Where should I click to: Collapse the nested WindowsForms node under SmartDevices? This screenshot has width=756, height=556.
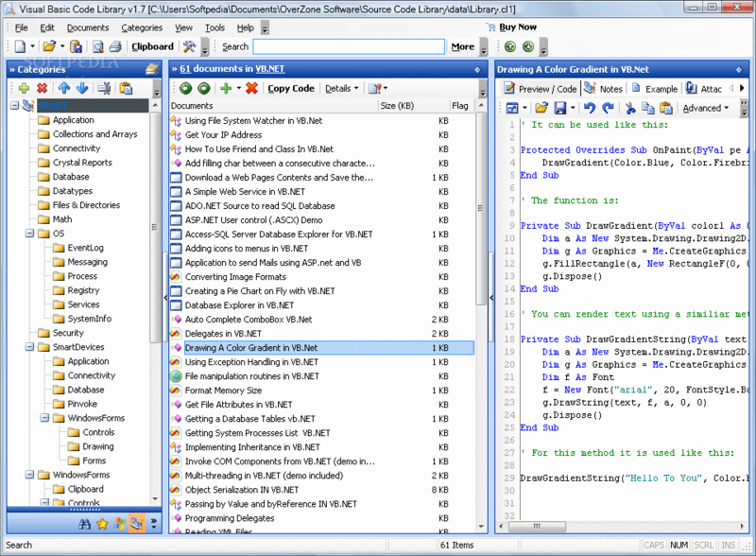44,418
